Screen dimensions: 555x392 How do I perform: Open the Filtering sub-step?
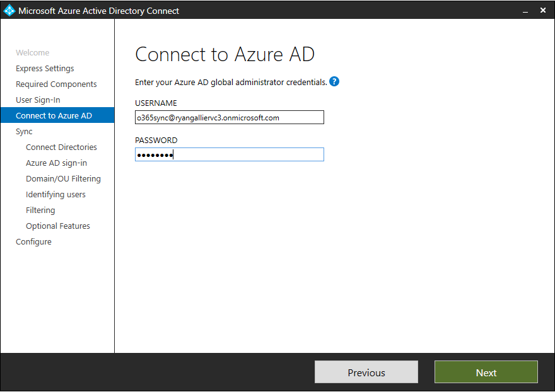tap(40, 210)
